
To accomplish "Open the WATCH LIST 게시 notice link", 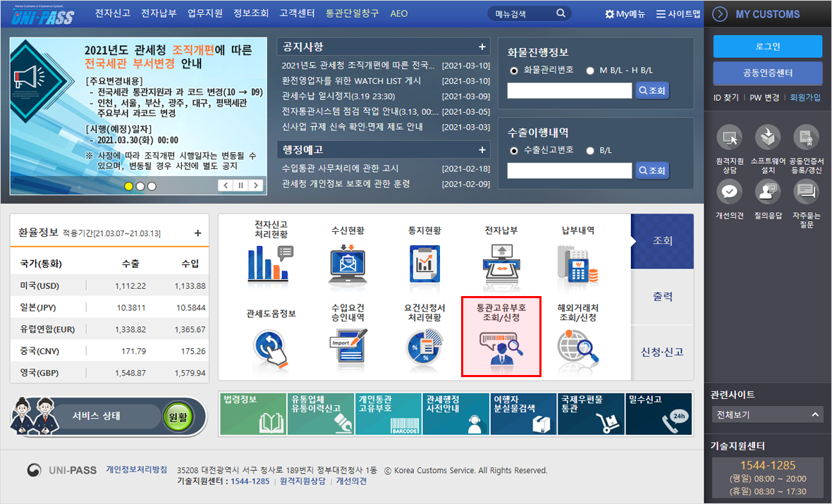I will click(350, 81).
